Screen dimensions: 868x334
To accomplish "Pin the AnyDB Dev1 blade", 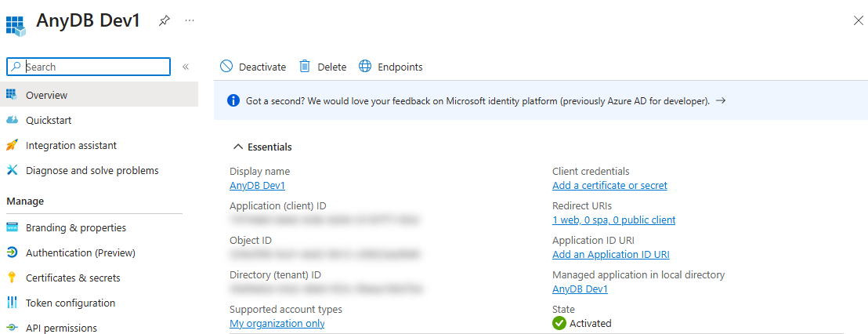I will click(x=164, y=20).
